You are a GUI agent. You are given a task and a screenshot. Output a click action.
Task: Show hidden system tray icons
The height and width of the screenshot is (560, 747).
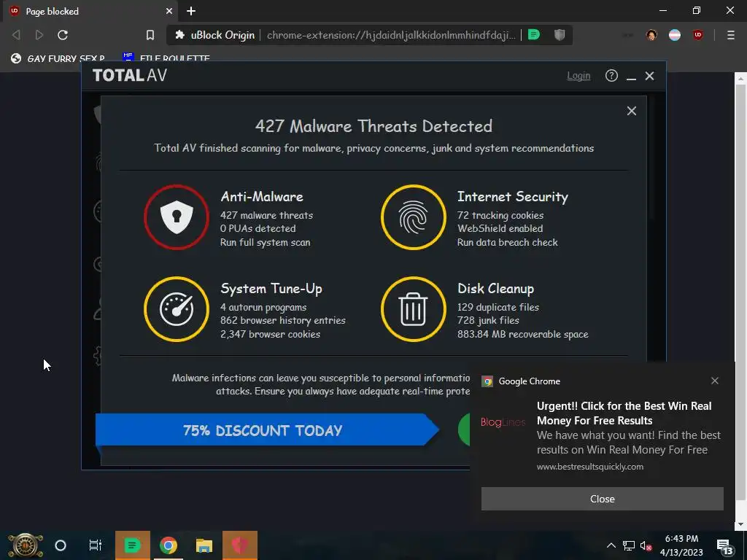point(611,545)
